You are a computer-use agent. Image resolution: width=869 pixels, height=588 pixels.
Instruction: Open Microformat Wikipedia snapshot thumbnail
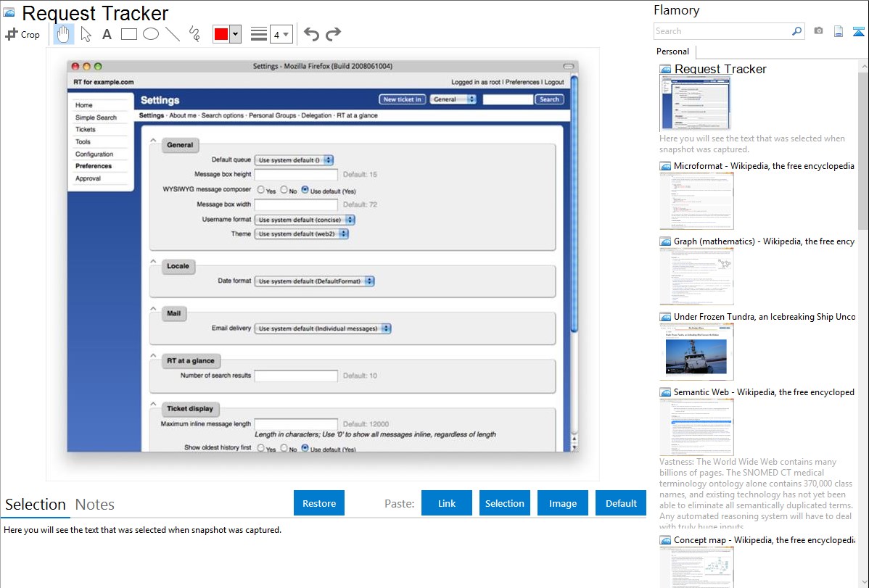click(x=696, y=201)
